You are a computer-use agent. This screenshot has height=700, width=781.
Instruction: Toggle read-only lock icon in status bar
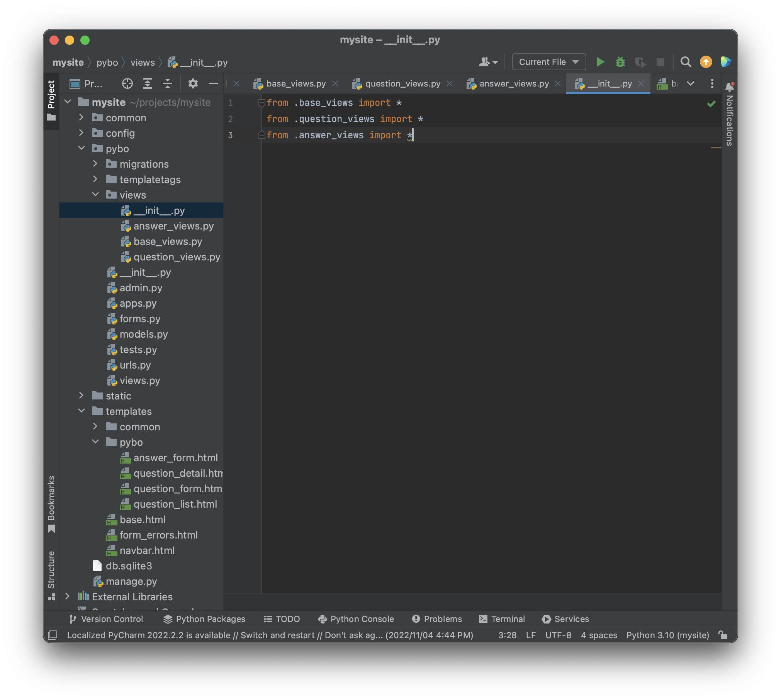[x=723, y=635]
